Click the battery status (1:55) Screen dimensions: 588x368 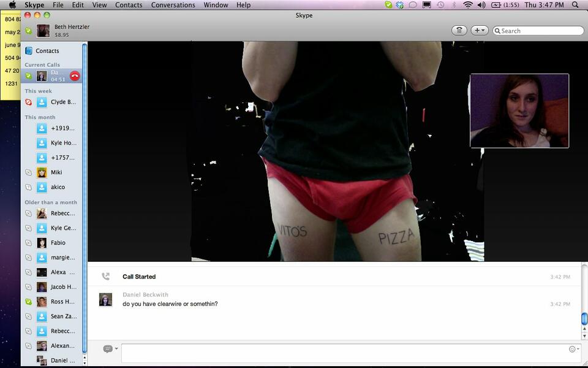[505, 5]
